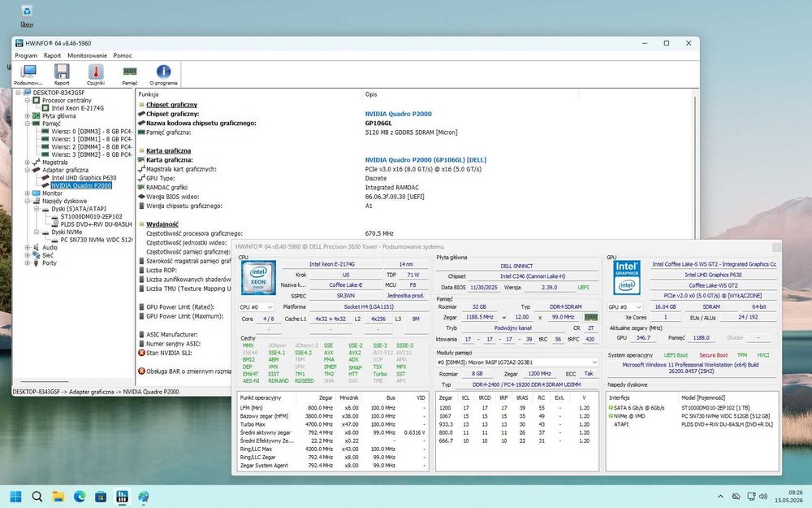
Task: Click the Secure Boot indicator text
Action: pos(713,356)
